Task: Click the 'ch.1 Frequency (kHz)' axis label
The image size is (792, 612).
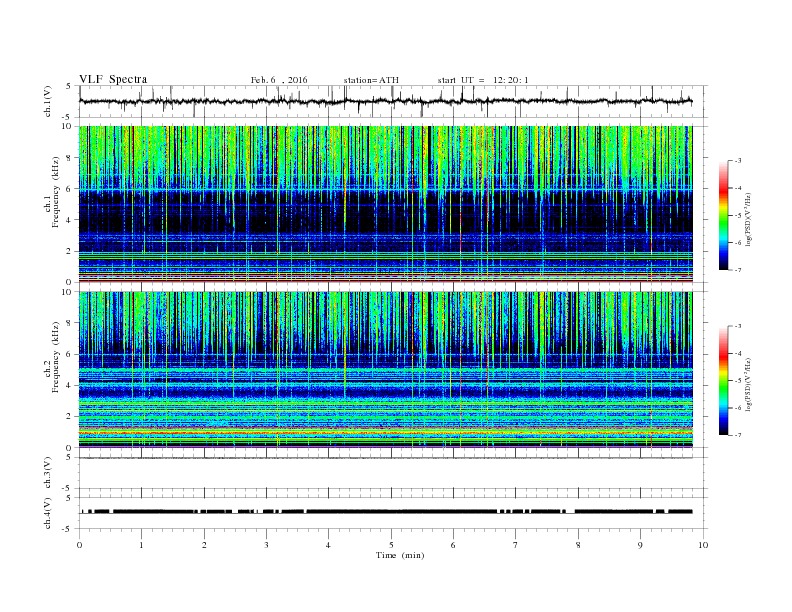Action: tap(52, 192)
